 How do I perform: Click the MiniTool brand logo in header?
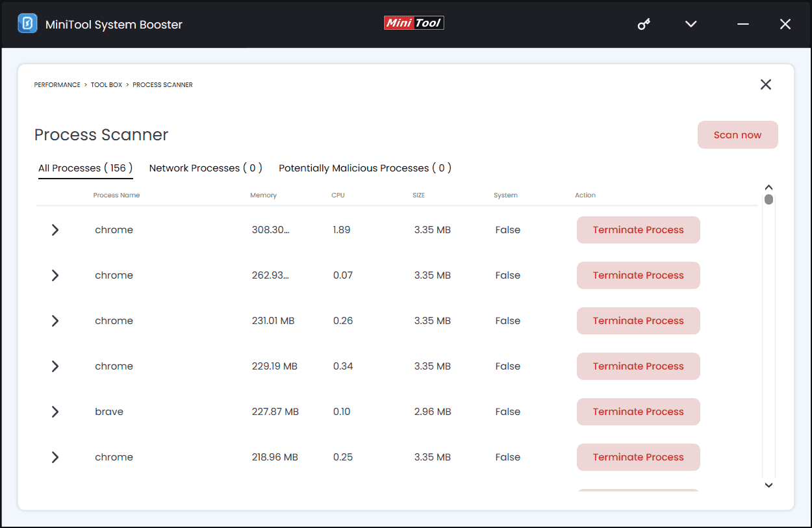(x=414, y=23)
